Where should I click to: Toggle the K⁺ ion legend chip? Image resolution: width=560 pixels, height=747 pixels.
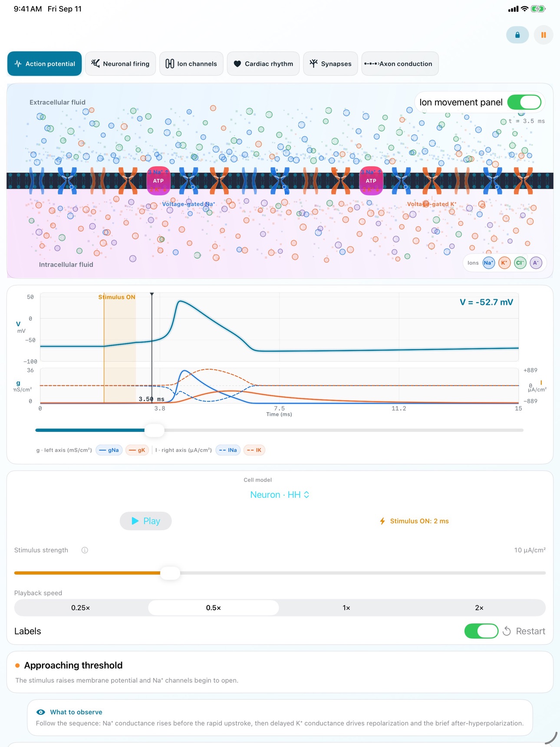point(504,263)
